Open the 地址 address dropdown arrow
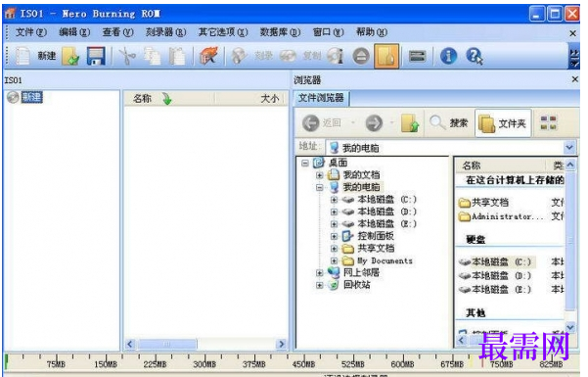 click(569, 147)
